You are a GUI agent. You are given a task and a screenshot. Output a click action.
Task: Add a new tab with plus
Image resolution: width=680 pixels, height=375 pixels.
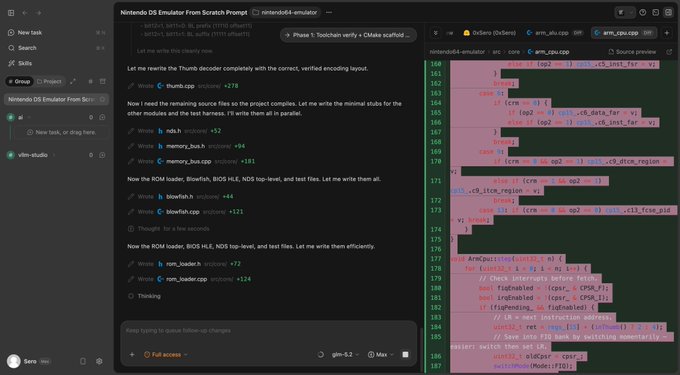tap(667, 33)
